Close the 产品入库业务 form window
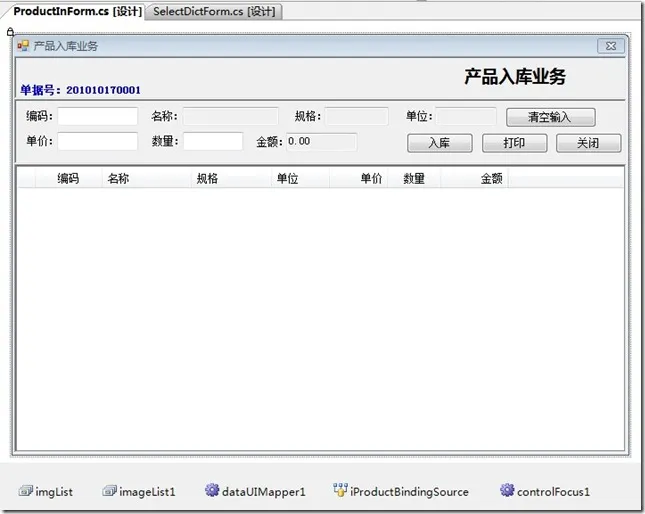Screen dimensions: 645x514 point(611,46)
